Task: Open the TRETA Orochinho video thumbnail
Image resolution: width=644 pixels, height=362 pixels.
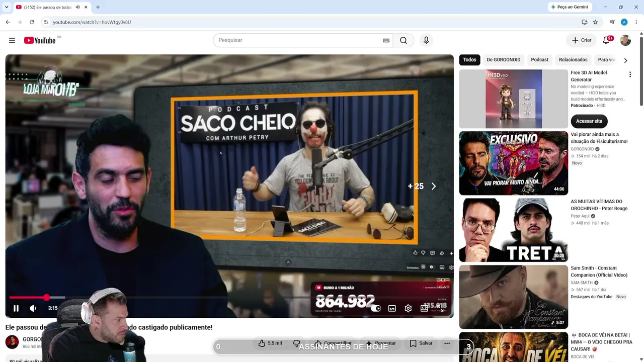Action: pos(513,230)
